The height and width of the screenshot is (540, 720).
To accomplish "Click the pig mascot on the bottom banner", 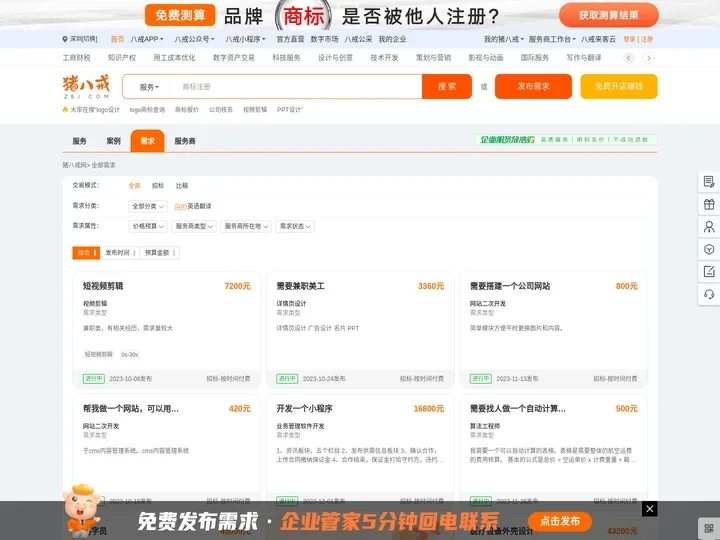I will [x=83, y=511].
